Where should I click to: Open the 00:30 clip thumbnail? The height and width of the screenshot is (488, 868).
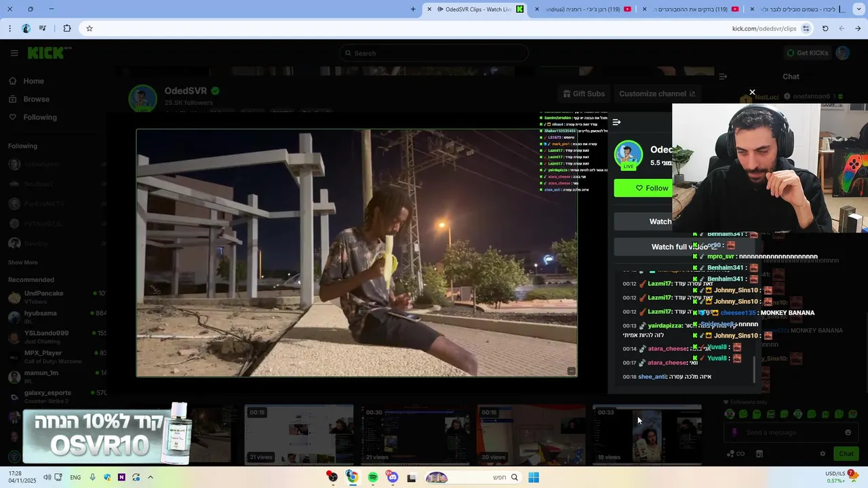tap(416, 434)
